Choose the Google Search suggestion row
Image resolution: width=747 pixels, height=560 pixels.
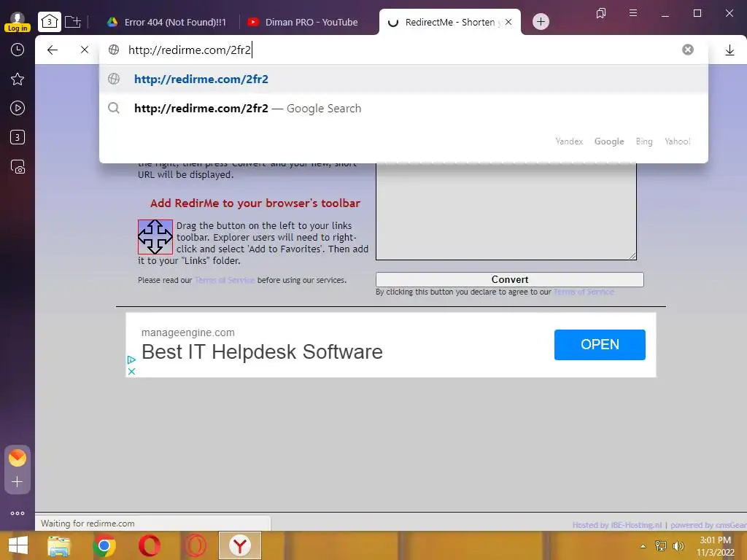coord(403,109)
